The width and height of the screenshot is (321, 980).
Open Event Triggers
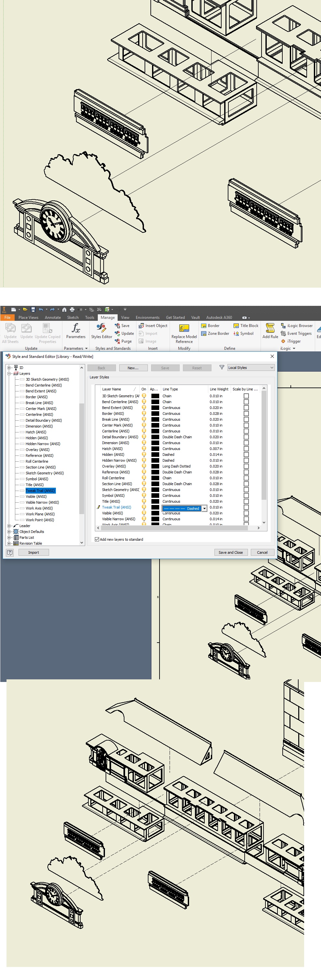[x=296, y=333]
